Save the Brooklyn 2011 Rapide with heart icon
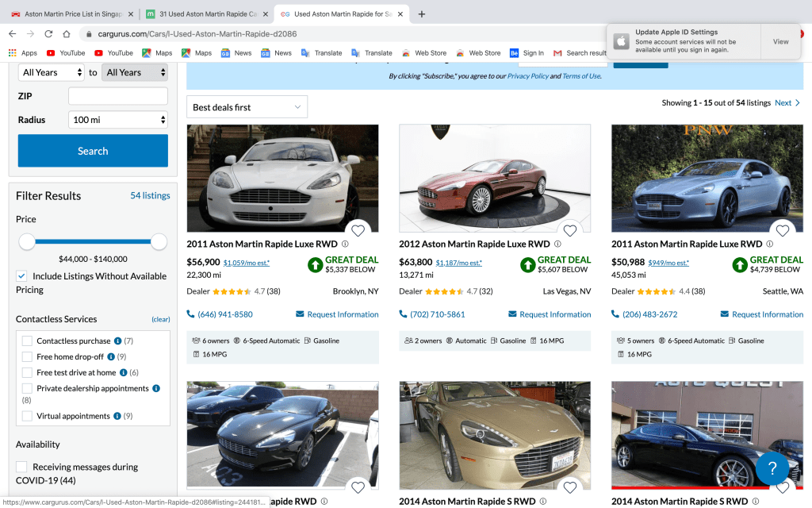Viewport: 812px width, 508px height. 358,230
